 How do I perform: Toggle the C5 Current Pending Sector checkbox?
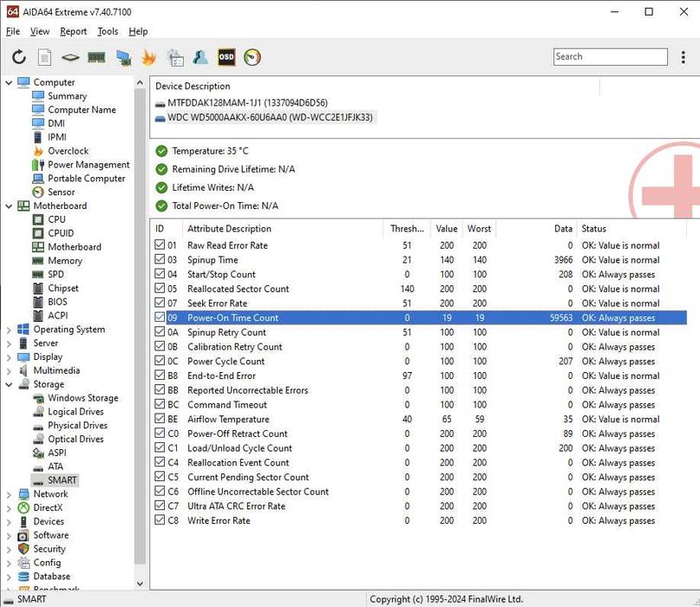(x=160, y=476)
